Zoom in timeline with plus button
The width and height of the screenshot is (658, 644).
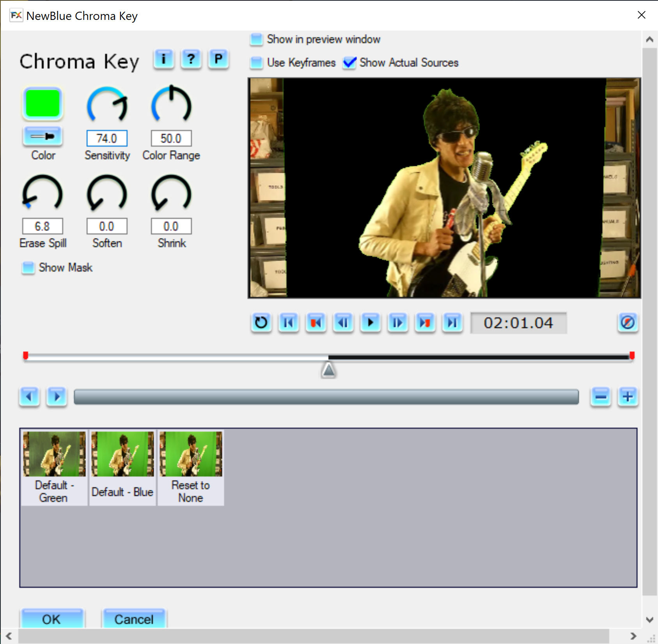(x=628, y=397)
